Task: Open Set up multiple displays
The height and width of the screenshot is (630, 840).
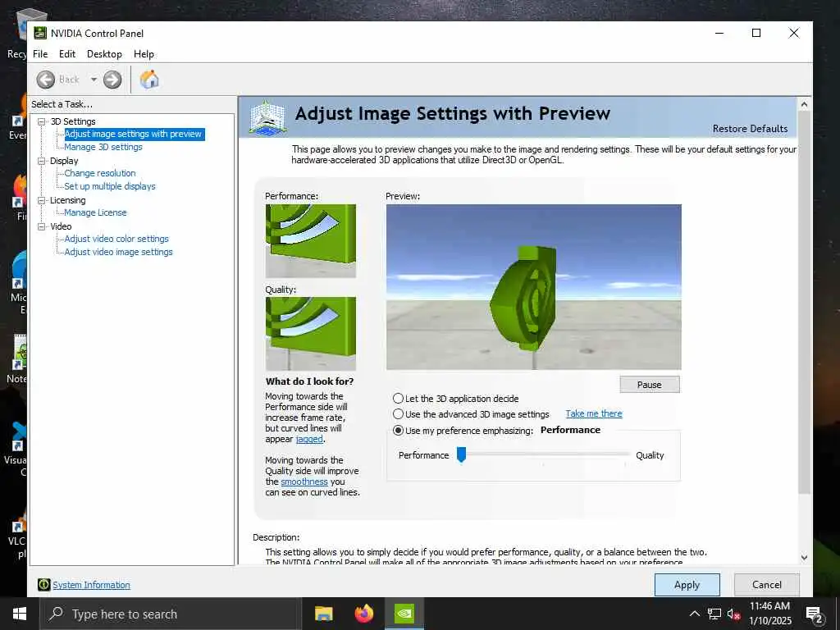Action: [x=110, y=186]
